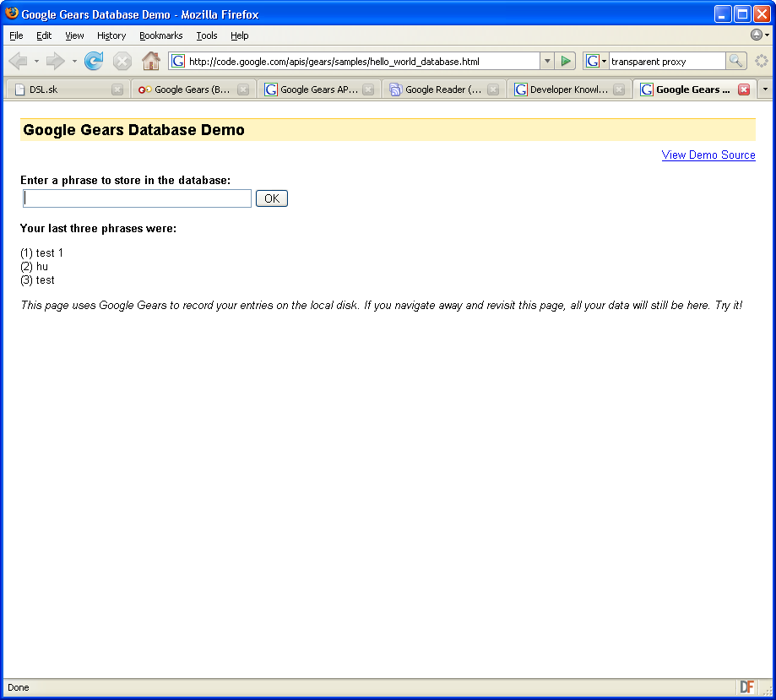Focus the phrase input text field
Viewport: 776px width, 700px height.
coord(137,198)
